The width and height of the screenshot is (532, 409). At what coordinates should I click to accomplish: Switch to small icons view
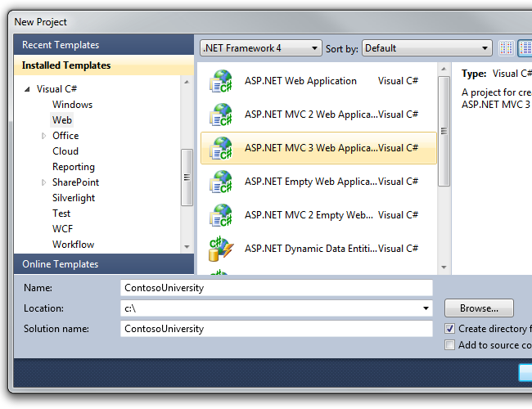pos(506,48)
